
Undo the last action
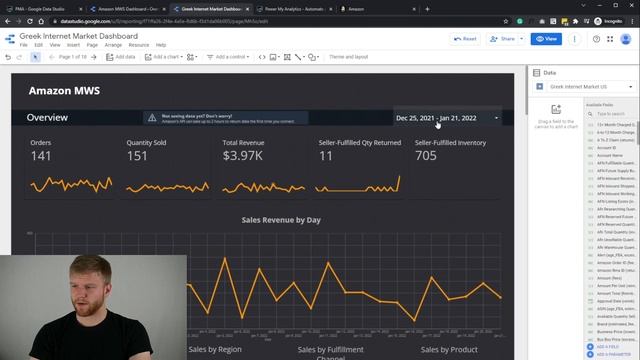tap(8, 57)
